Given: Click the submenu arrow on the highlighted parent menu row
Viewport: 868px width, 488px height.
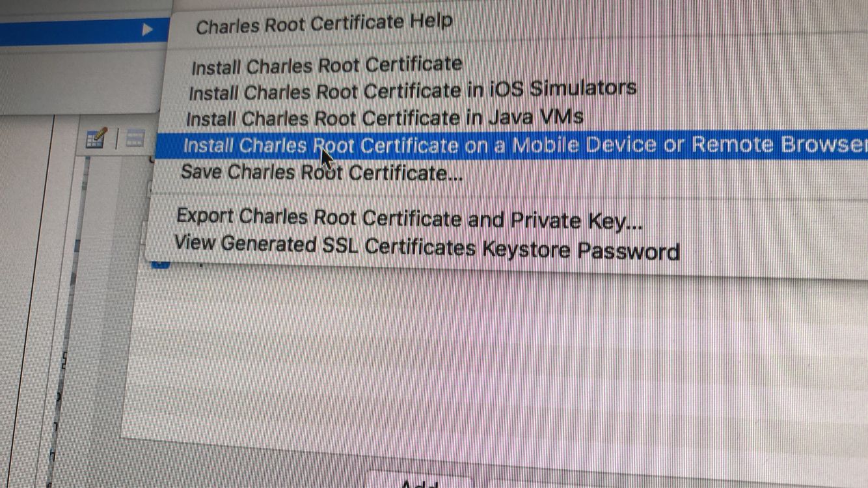Looking at the screenshot, I should coord(148,29).
